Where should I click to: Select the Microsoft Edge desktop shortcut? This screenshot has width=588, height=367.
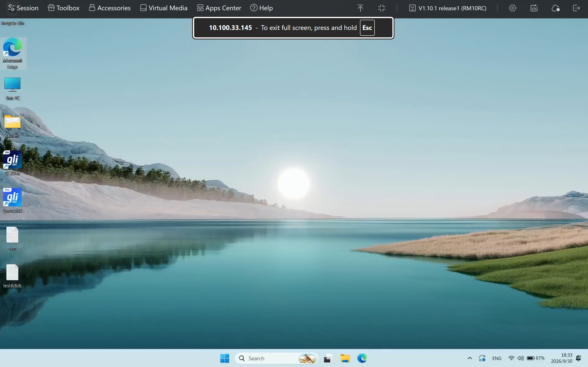12,53
